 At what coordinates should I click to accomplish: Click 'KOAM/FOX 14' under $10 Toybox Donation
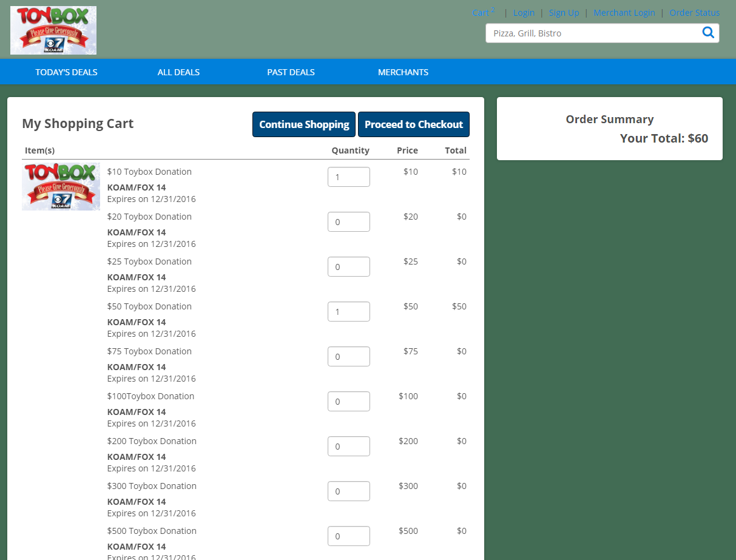137,187
